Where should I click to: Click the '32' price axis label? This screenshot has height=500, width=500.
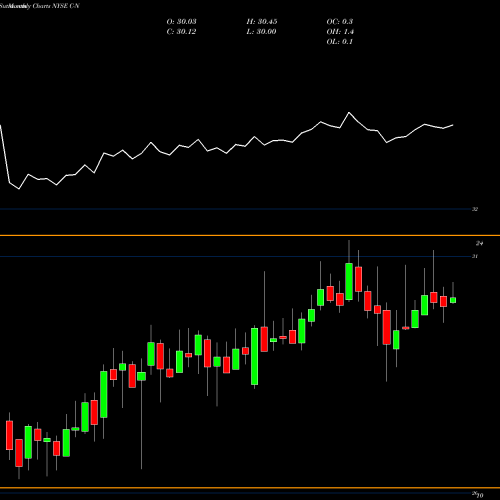[x=475, y=209]
